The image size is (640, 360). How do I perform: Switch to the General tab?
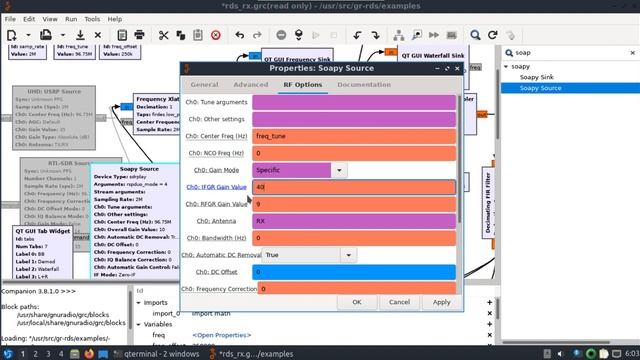(x=204, y=84)
